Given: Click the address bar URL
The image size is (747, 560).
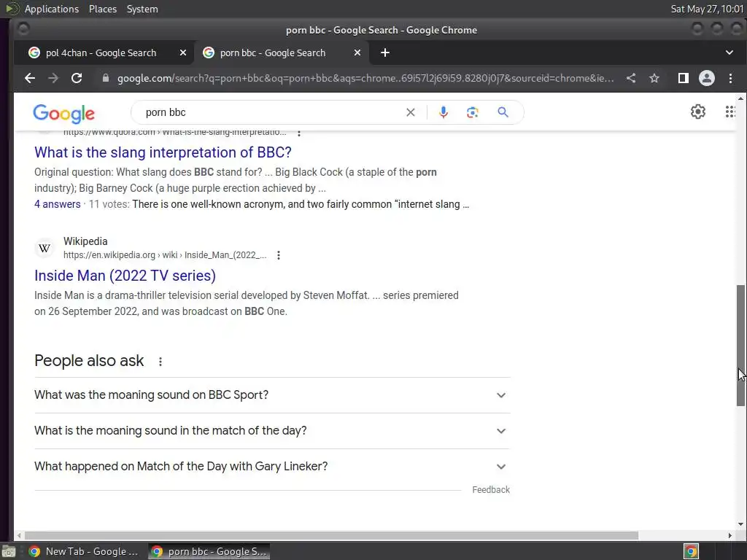Looking at the screenshot, I should pos(365,78).
